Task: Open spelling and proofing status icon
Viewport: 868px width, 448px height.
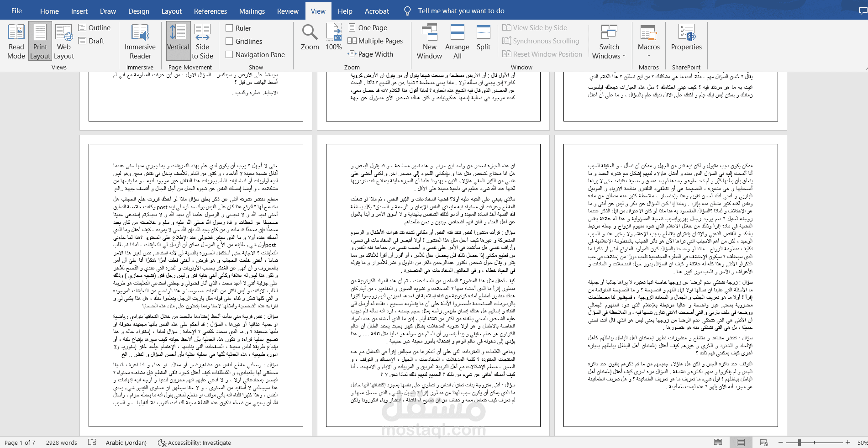Action: [92, 443]
